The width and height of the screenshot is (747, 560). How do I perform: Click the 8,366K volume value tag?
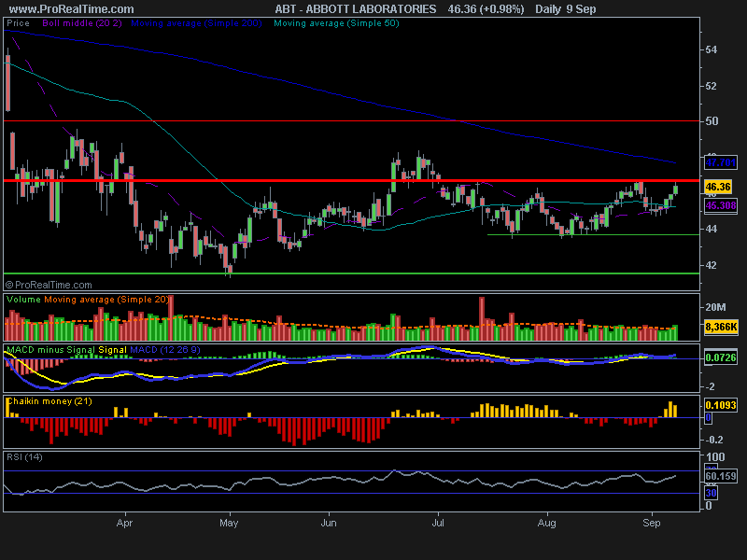[x=721, y=328]
